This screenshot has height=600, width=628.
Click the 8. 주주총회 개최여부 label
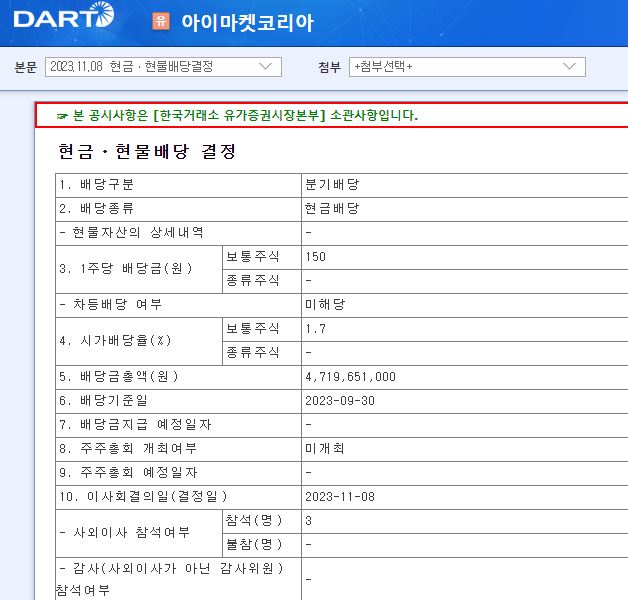pyautogui.click(x=128, y=449)
